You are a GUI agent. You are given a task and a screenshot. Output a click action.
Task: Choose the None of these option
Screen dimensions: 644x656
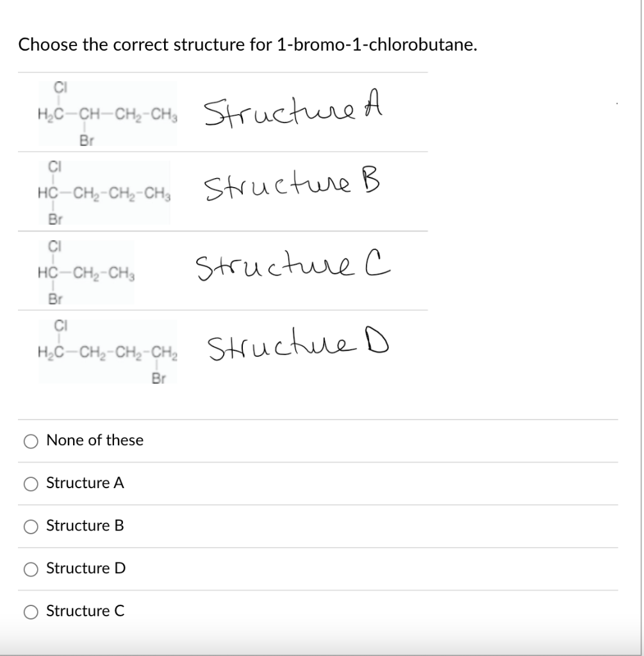pyautogui.click(x=30, y=441)
